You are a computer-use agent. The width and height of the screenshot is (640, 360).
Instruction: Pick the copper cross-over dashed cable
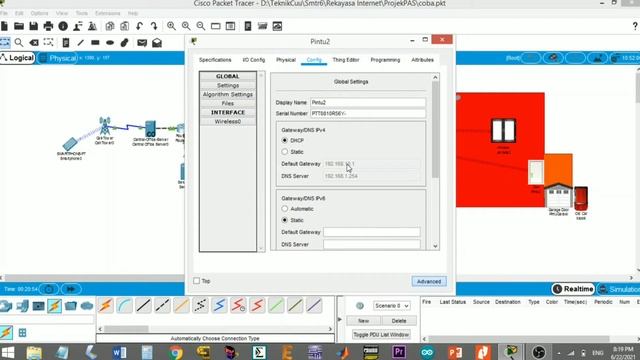point(162,305)
